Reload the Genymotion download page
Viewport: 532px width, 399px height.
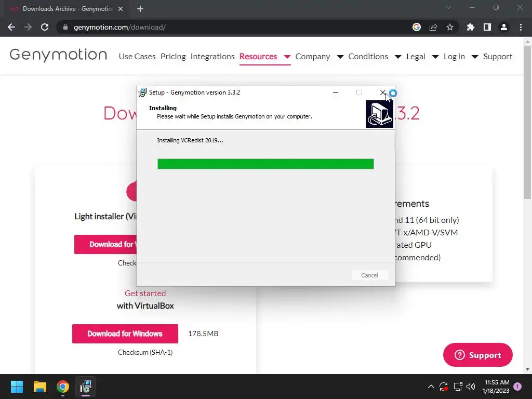click(x=45, y=27)
